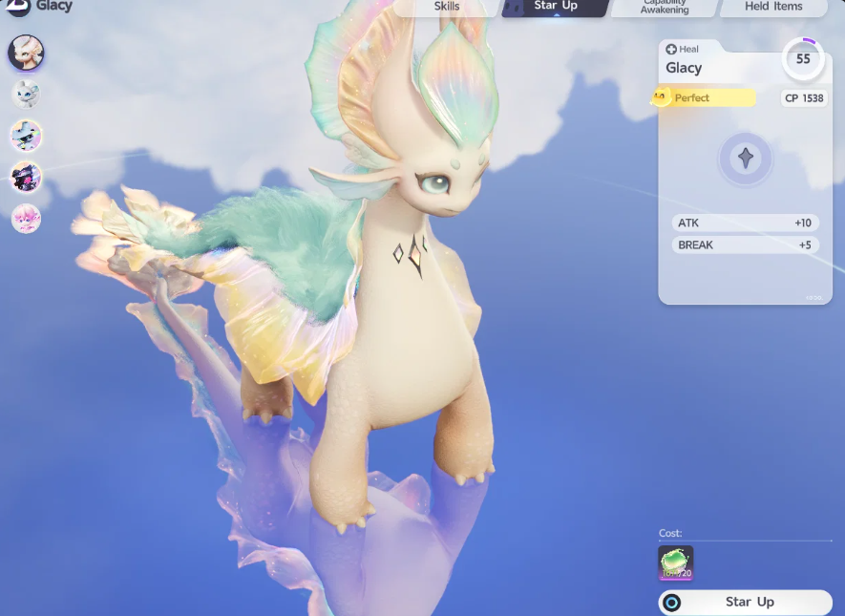Image resolution: width=845 pixels, height=616 pixels.
Task: Select the black and pink pet portrait
Action: (x=26, y=177)
